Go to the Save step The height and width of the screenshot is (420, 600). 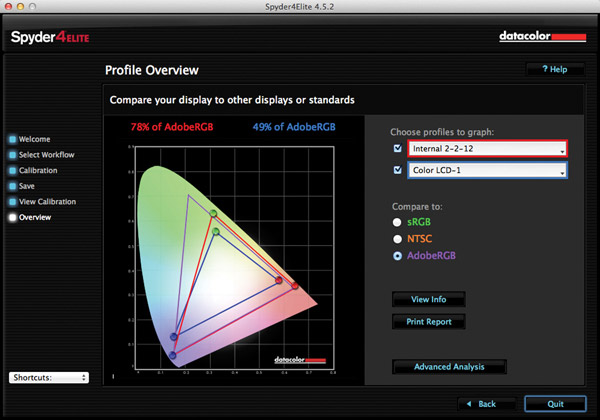(27, 186)
